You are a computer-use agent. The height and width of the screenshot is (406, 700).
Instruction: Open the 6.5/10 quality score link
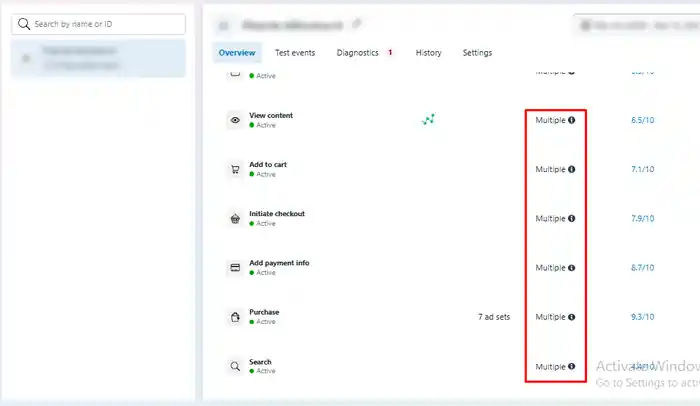click(642, 120)
